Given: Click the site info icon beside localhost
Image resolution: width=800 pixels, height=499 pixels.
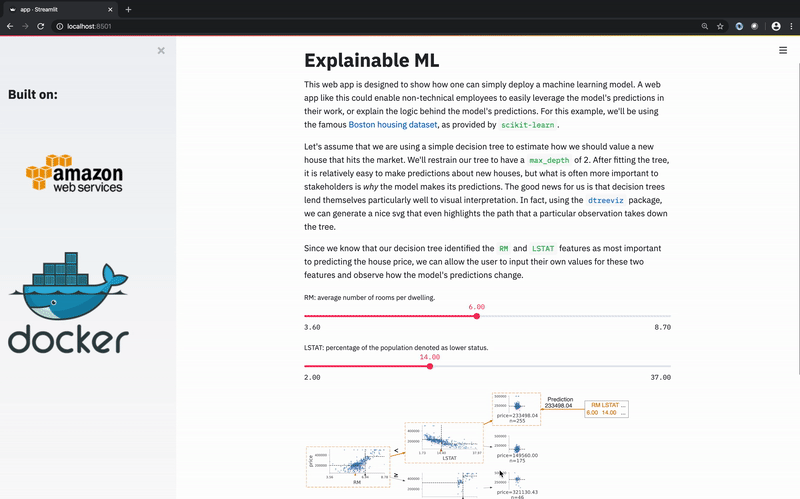Looking at the screenshot, I should point(58,26).
